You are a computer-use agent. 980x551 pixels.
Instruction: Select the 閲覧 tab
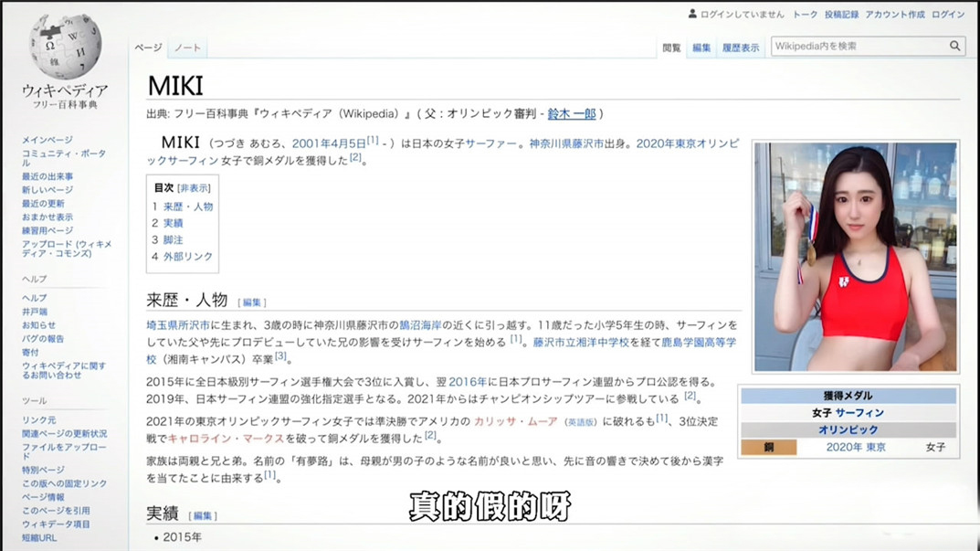point(671,48)
